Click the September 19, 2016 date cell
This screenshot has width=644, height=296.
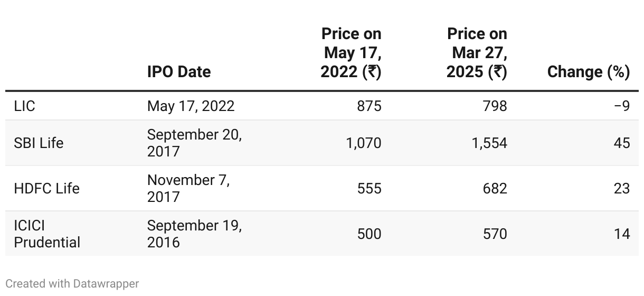coord(194,234)
